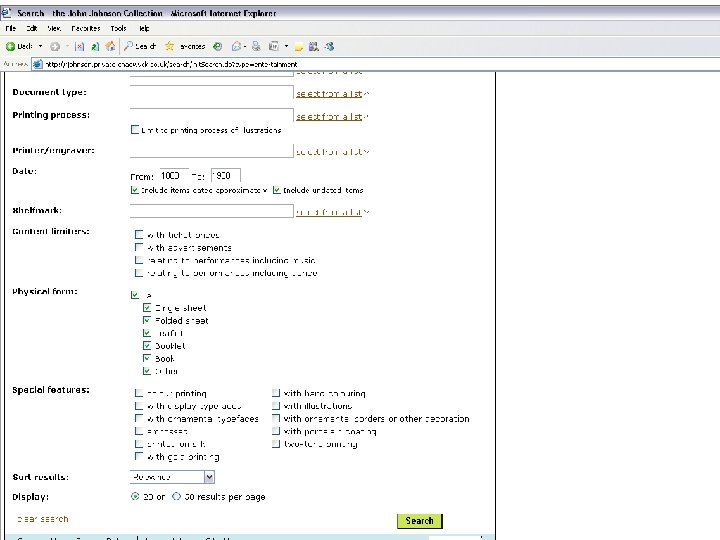Click the Printer/engraver text field
Screen dimensions: 720x540
212,151
